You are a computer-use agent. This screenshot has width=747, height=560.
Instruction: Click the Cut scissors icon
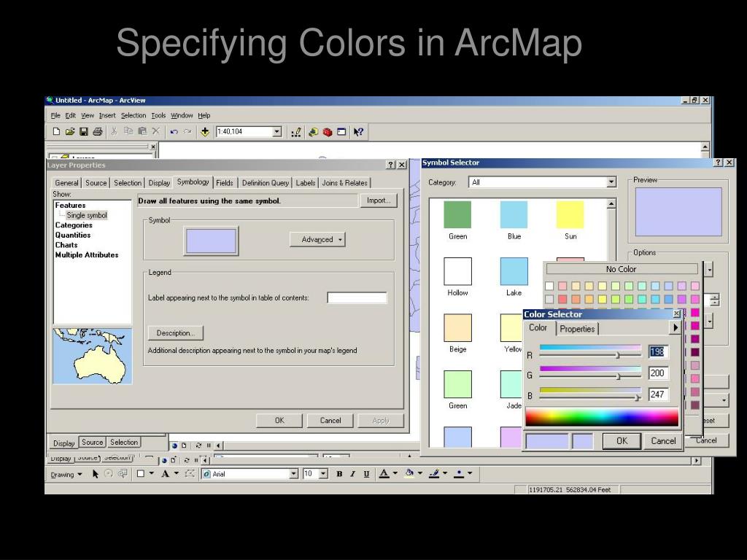pos(114,131)
